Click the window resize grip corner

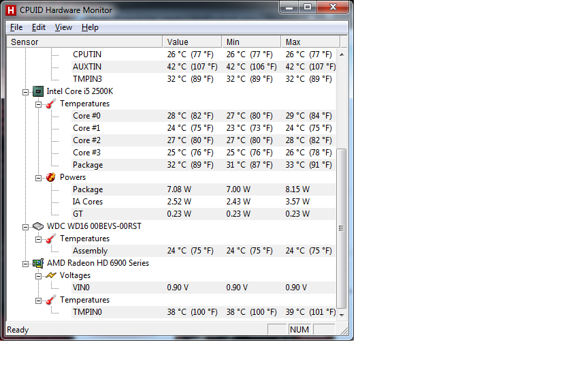tap(344, 331)
